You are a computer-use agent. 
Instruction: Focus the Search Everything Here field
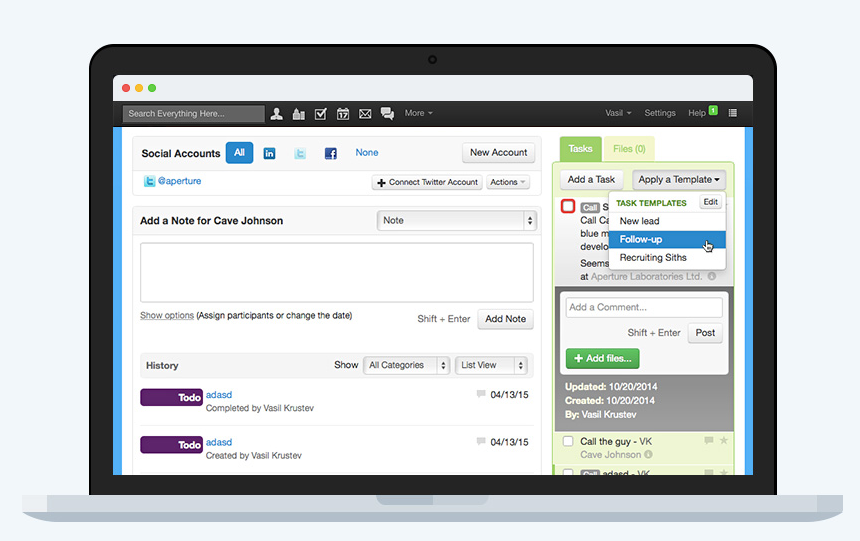pyautogui.click(x=194, y=114)
